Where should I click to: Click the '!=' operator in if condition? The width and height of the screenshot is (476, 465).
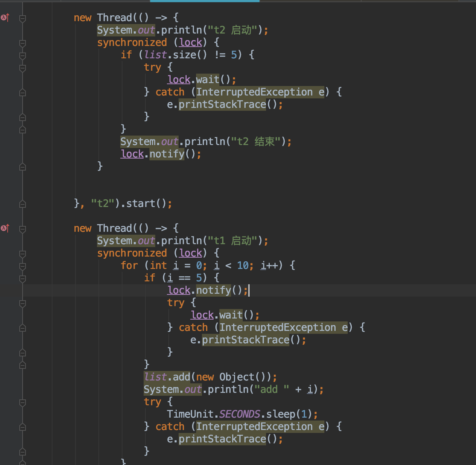coord(219,55)
